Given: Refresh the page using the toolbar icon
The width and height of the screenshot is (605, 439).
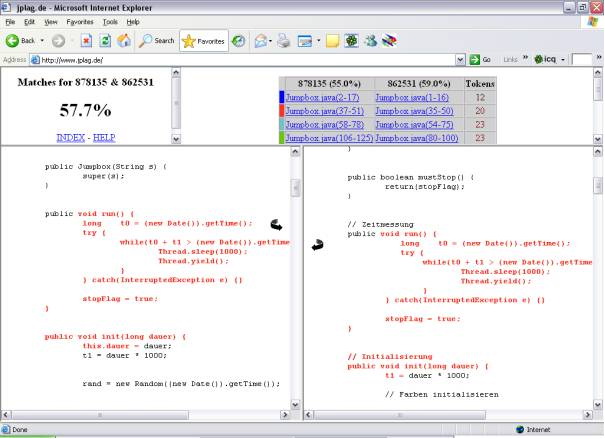Looking at the screenshot, I should click(x=105, y=41).
